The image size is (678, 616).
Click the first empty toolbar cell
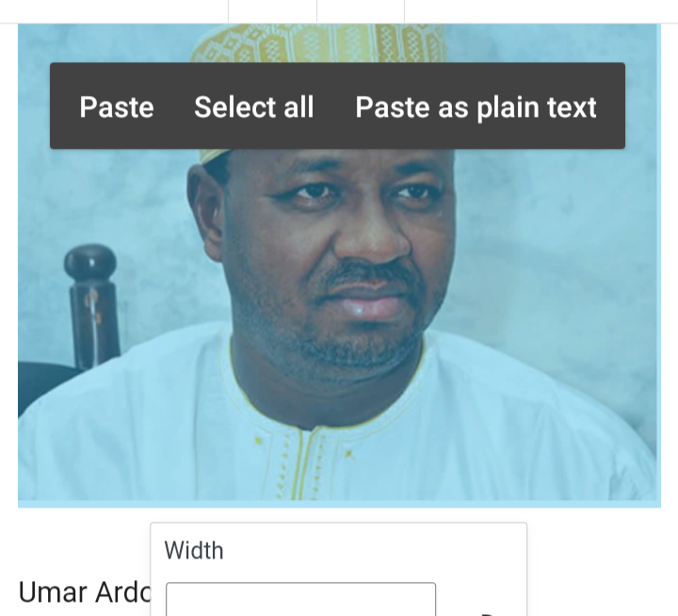tap(272, 10)
